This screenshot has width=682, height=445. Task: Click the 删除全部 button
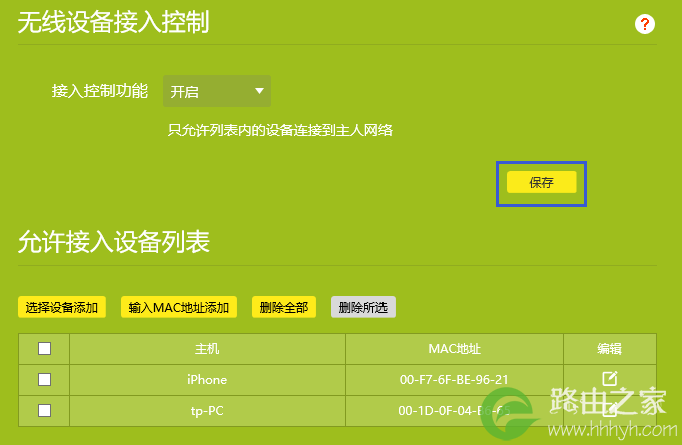(x=284, y=307)
